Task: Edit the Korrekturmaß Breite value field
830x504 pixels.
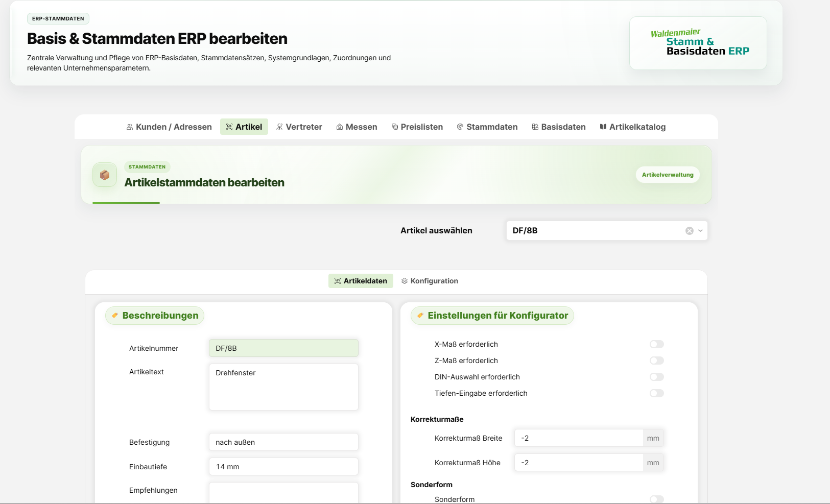Action: [x=579, y=438]
